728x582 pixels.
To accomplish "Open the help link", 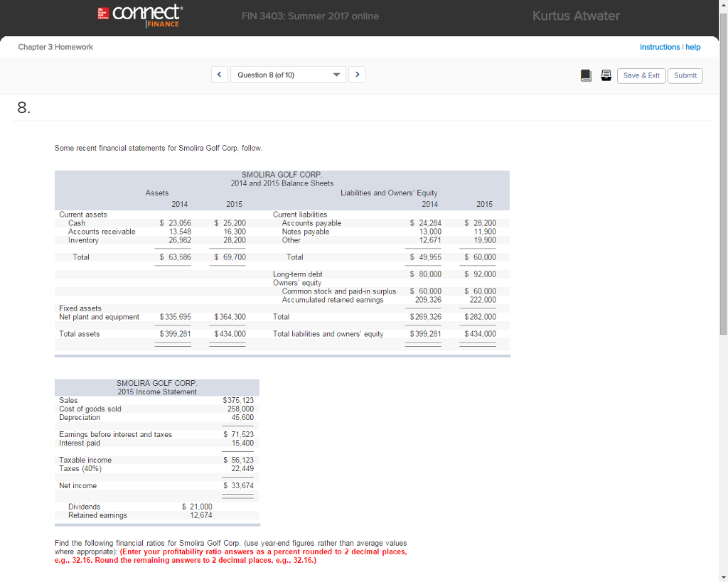I will [x=693, y=47].
